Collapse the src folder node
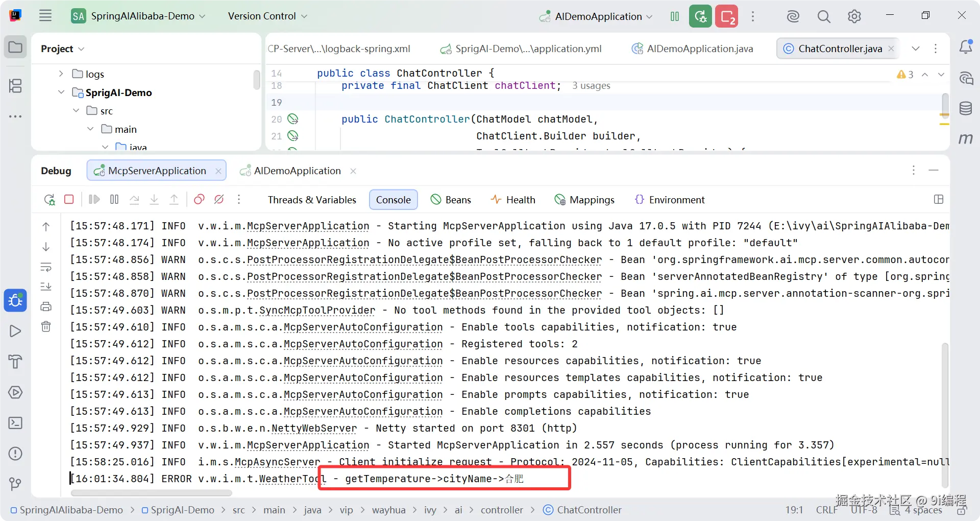Screen dimensions: 980x521 click(x=76, y=110)
